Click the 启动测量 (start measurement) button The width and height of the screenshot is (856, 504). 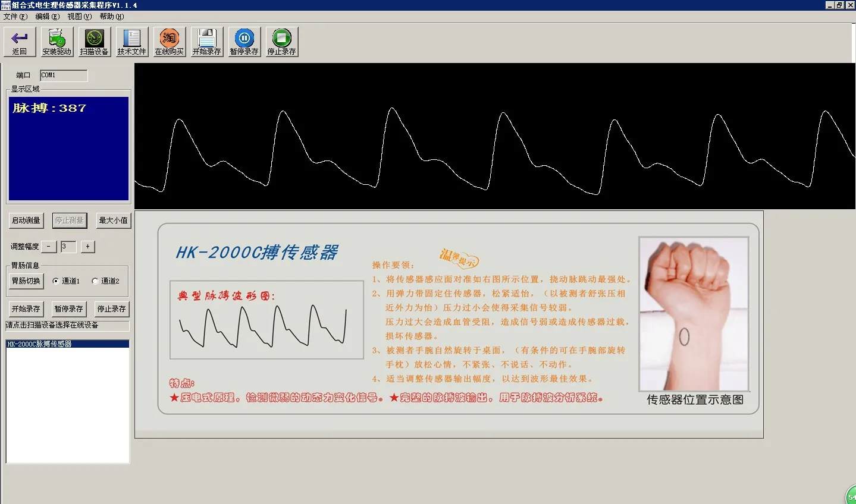coord(26,220)
